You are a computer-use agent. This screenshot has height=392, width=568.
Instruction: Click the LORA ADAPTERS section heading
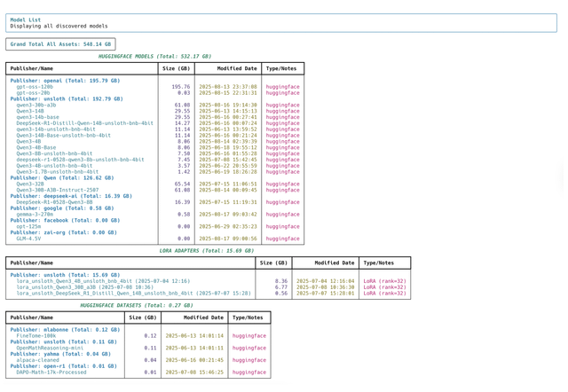[x=207, y=251]
